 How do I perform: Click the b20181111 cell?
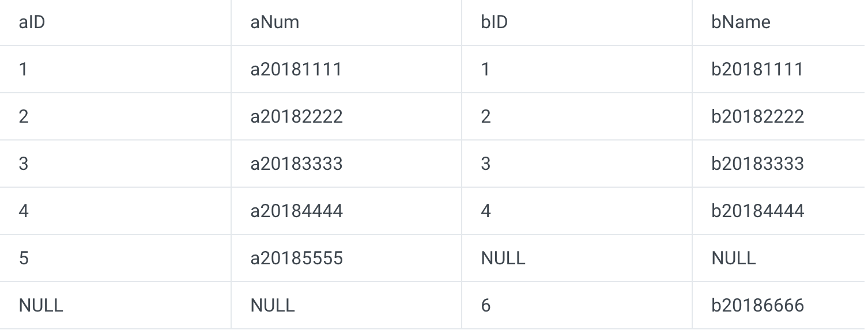click(757, 70)
